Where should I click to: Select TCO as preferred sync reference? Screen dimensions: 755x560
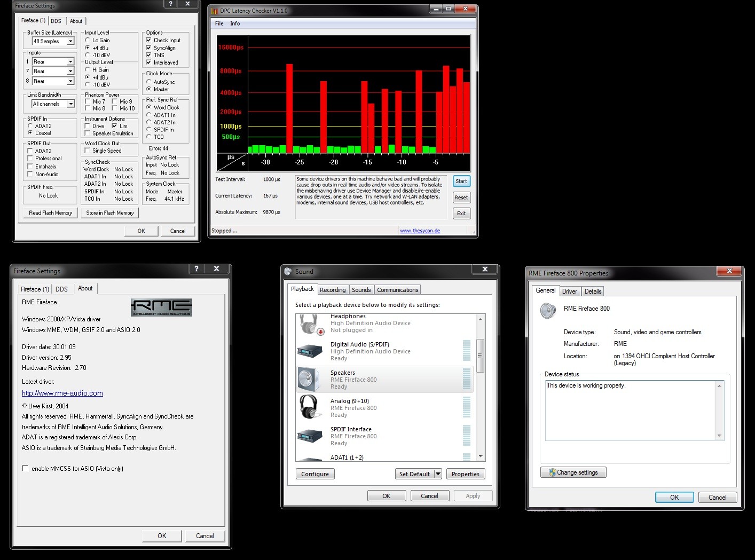click(149, 137)
